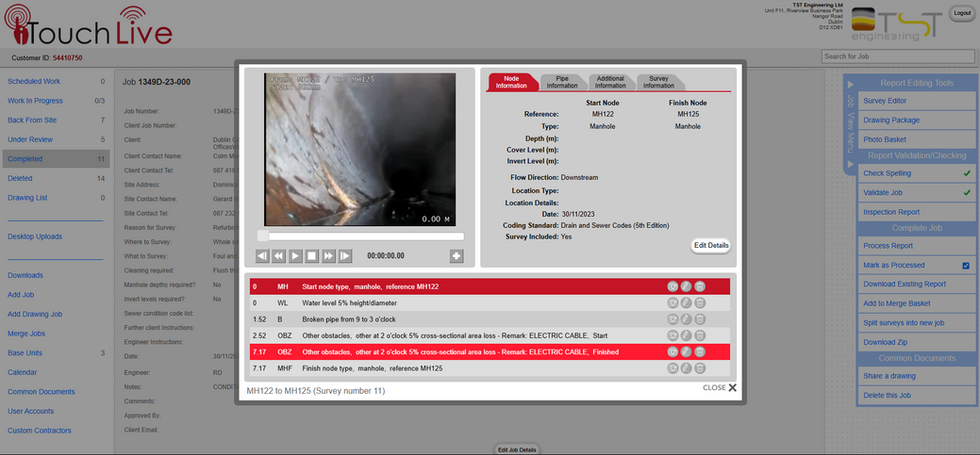Stop the survey video

[x=312, y=256]
